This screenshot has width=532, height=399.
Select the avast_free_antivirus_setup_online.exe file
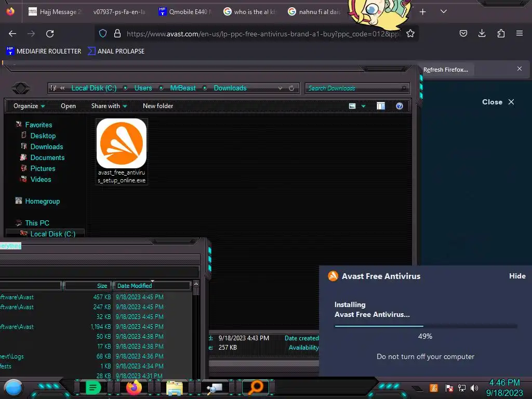(122, 151)
